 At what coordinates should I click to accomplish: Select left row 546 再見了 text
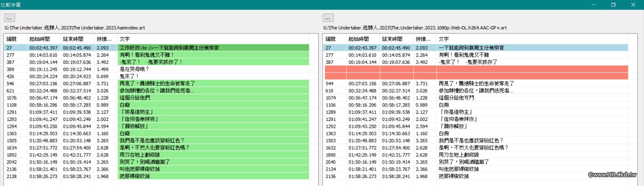157,83
